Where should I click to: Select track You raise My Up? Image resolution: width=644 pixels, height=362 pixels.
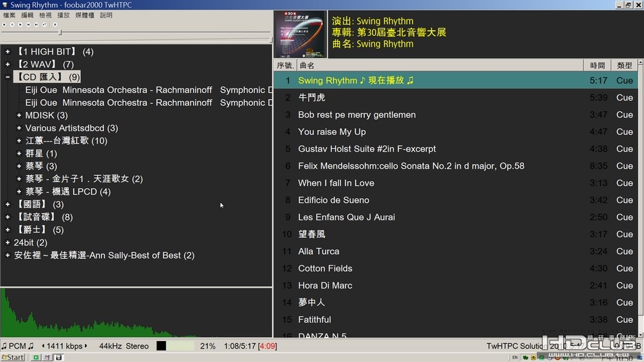(x=456, y=131)
